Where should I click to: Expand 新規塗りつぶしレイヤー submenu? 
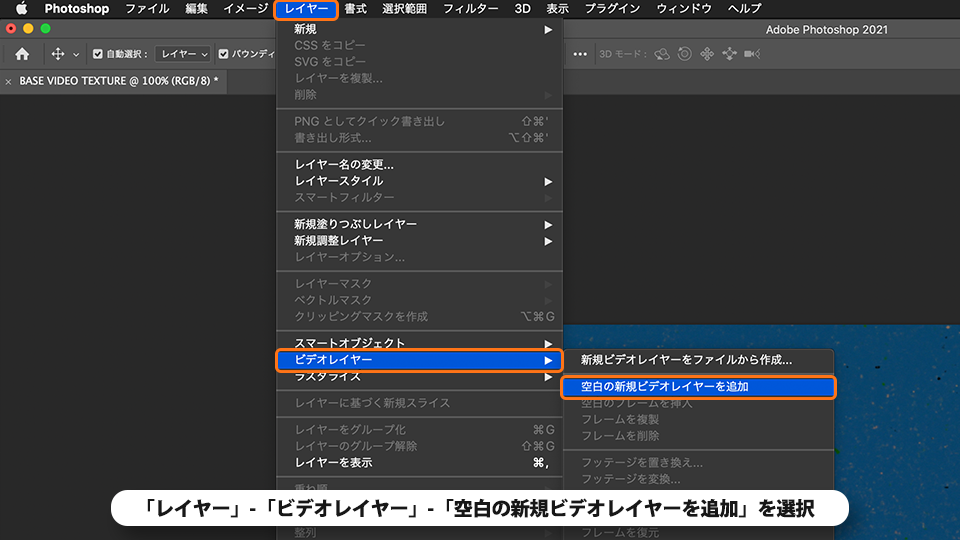point(419,224)
